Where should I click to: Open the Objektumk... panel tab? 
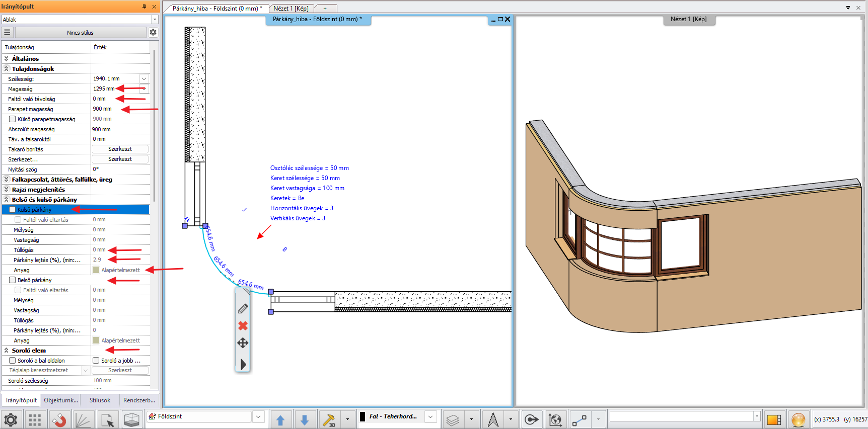click(61, 400)
